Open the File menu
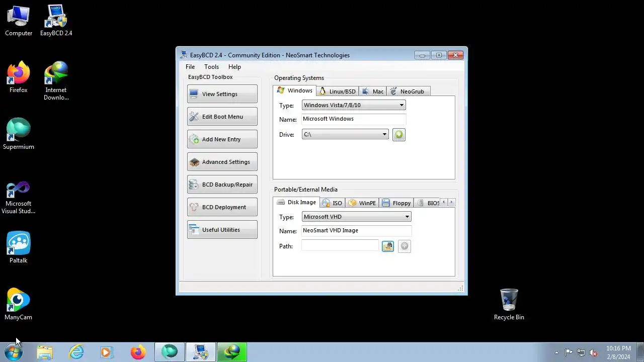The height and width of the screenshot is (362, 644). (x=190, y=67)
